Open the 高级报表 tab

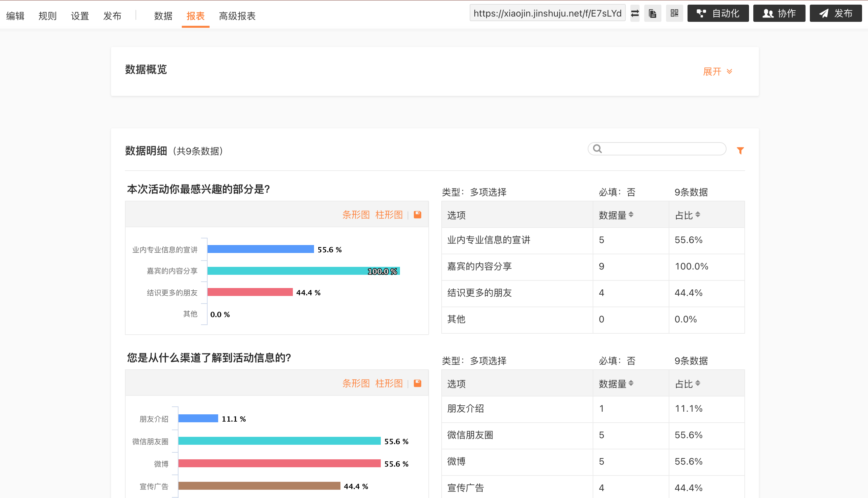pos(237,16)
